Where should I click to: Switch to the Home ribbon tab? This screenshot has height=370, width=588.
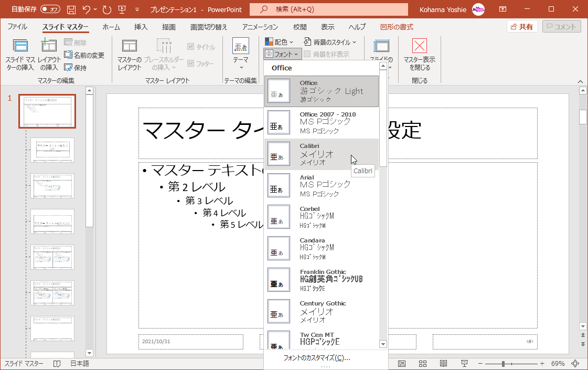tap(111, 27)
